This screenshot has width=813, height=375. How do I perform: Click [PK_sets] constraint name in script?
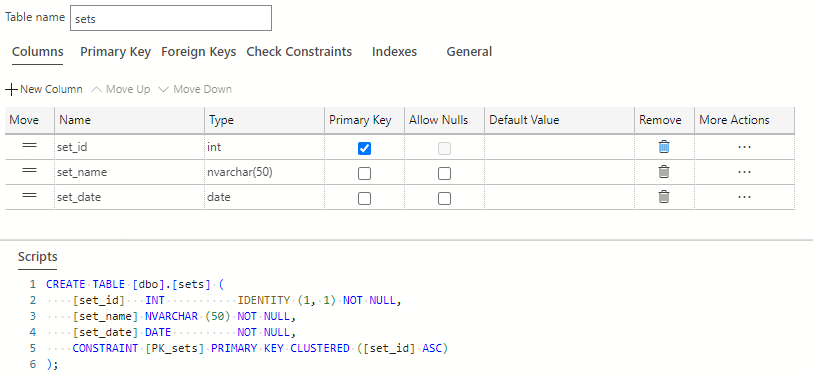point(175,349)
